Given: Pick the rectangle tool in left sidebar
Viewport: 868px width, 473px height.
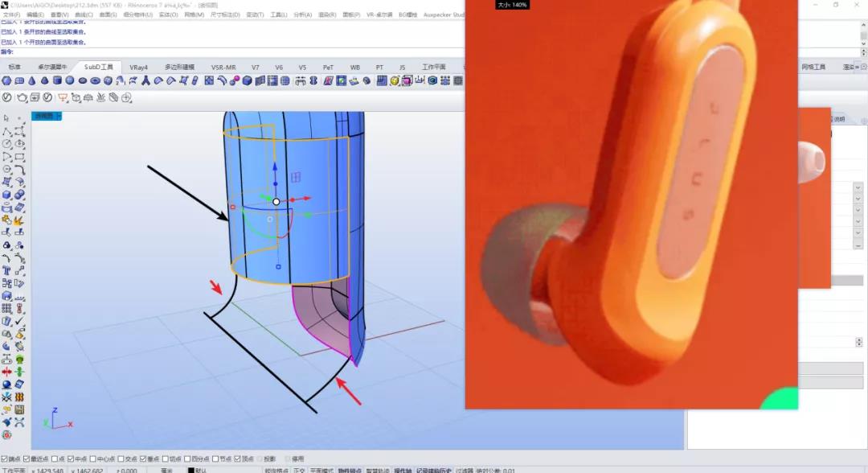Looking at the screenshot, I should tap(19, 157).
